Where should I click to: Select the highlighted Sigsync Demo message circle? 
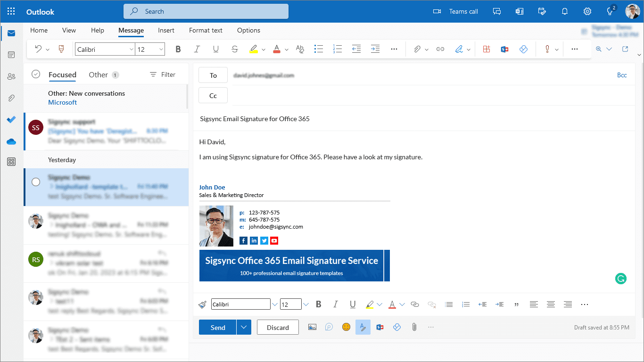36,182
